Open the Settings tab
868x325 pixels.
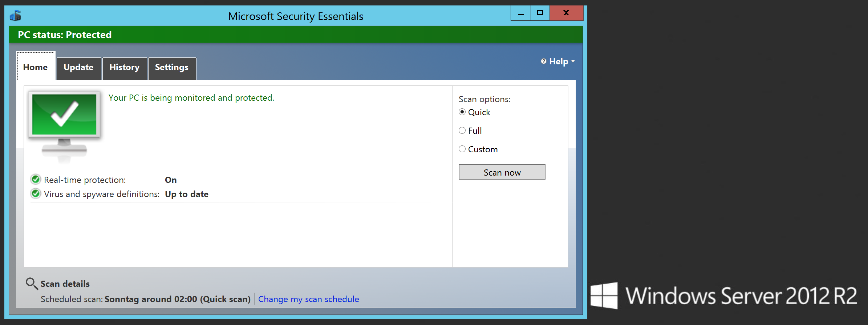point(172,68)
